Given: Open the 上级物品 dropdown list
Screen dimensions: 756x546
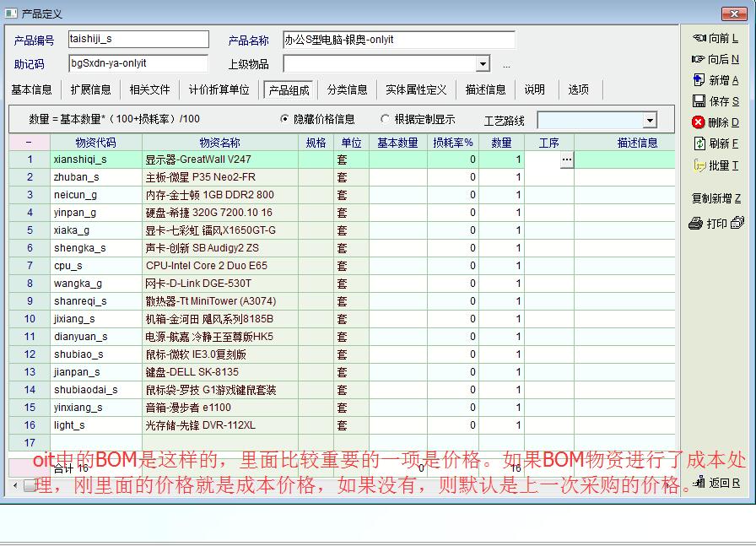Looking at the screenshot, I should [x=483, y=64].
